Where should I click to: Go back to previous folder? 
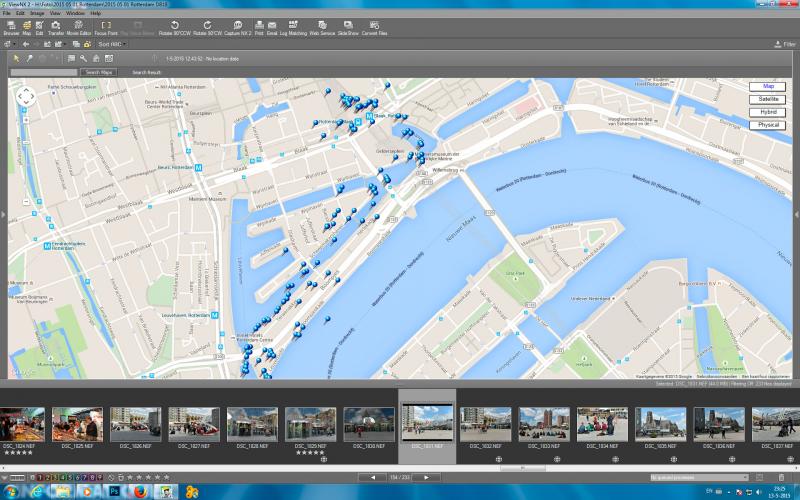(x=26, y=44)
